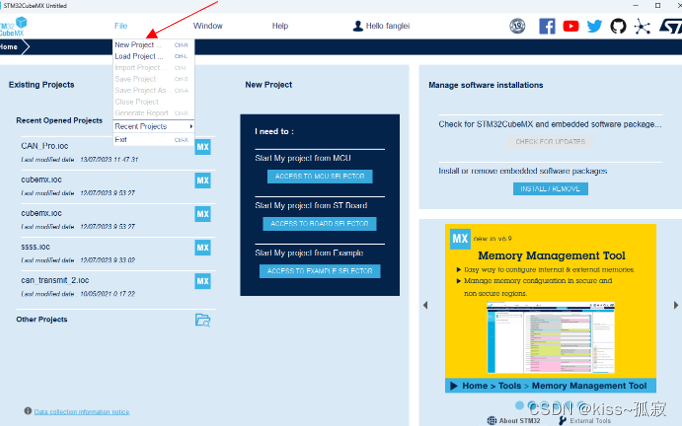This screenshot has width=682, height=426.
Task: Select the CAN_Pro.ioc project name
Action: (x=44, y=146)
